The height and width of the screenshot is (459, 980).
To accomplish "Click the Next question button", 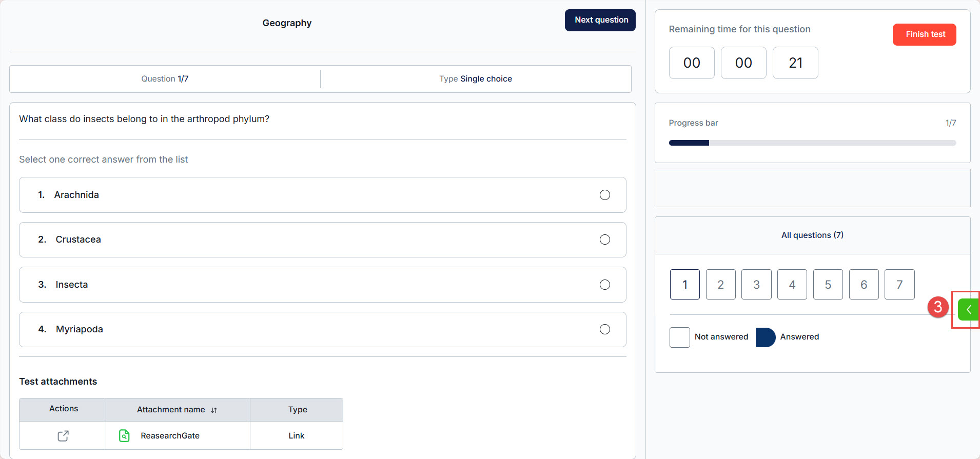I will pyautogui.click(x=600, y=20).
